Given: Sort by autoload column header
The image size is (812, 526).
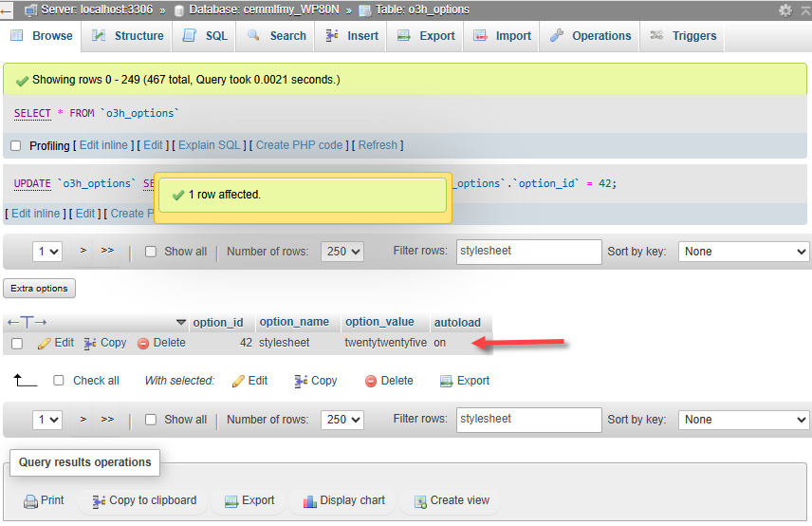Looking at the screenshot, I should [x=457, y=322].
